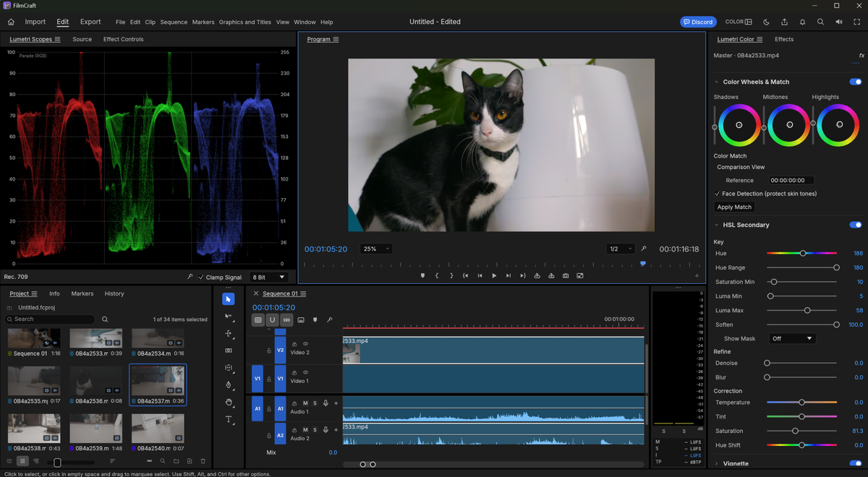Toggle linked selection in timeline
The height and width of the screenshot is (477, 868).
(286, 319)
